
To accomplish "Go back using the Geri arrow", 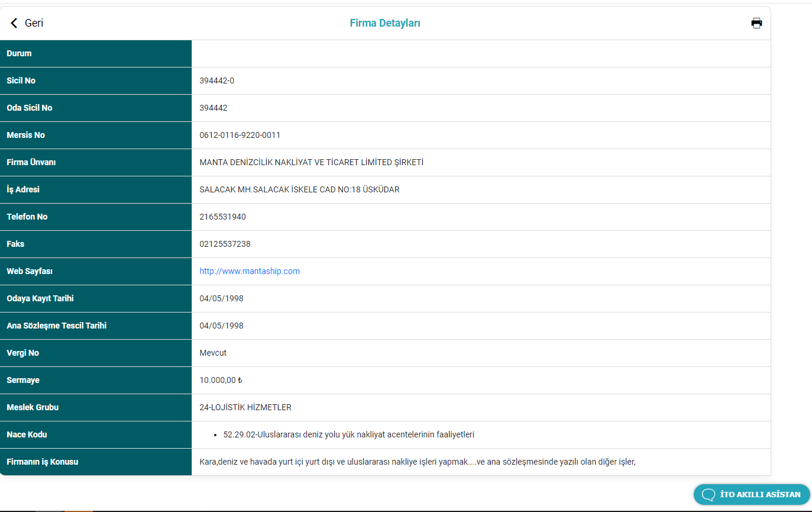I will coord(14,23).
